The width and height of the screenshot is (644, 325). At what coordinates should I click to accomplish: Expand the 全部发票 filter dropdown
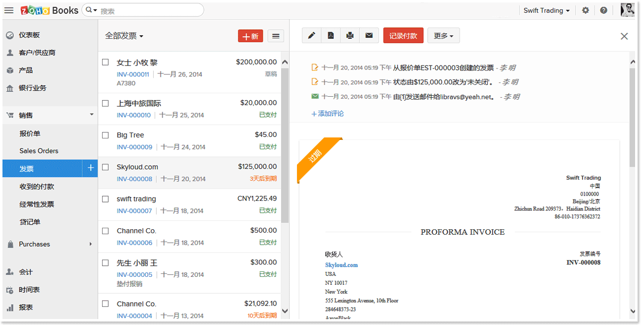click(x=124, y=36)
